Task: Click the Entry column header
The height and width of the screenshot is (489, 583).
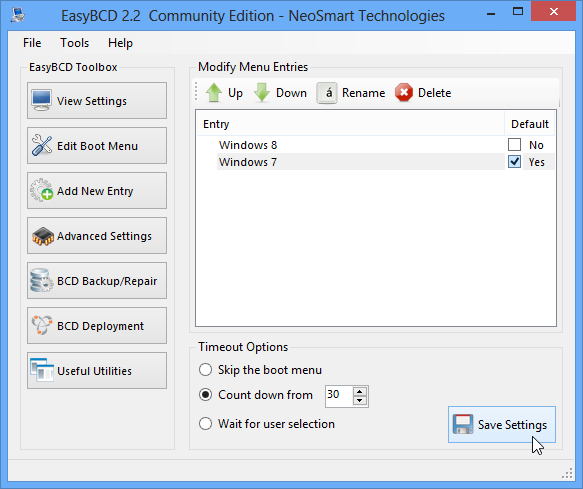Action: (350, 124)
